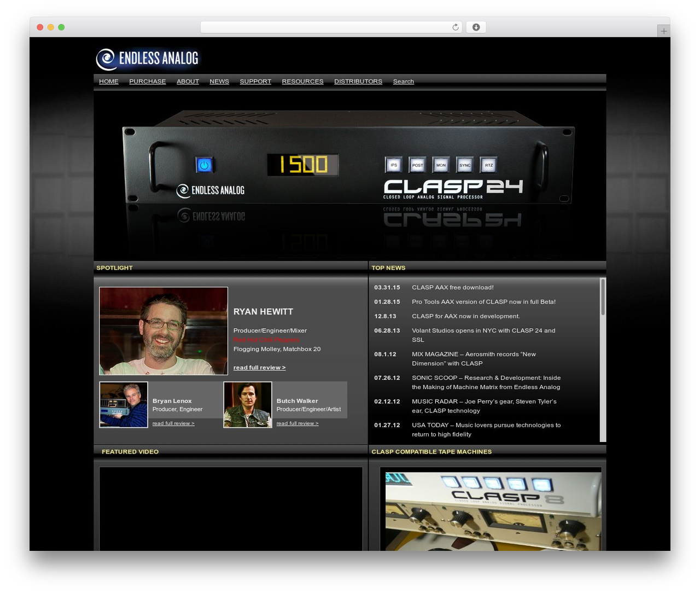Click the CLASP 8 tape machine image
This screenshot has width=700, height=593.
coord(493,511)
